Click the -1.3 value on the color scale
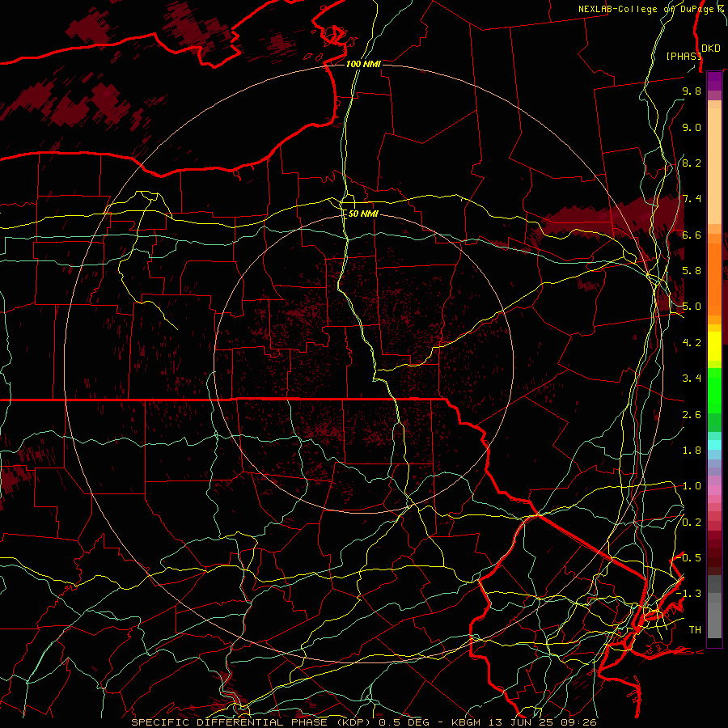The image size is (728, 728). 689,594
